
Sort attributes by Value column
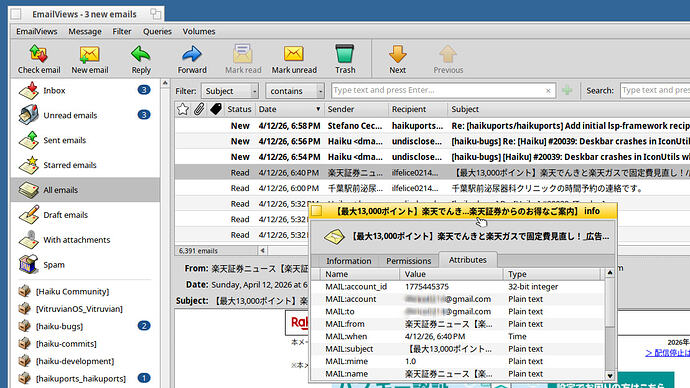click(x=451, y=274)
